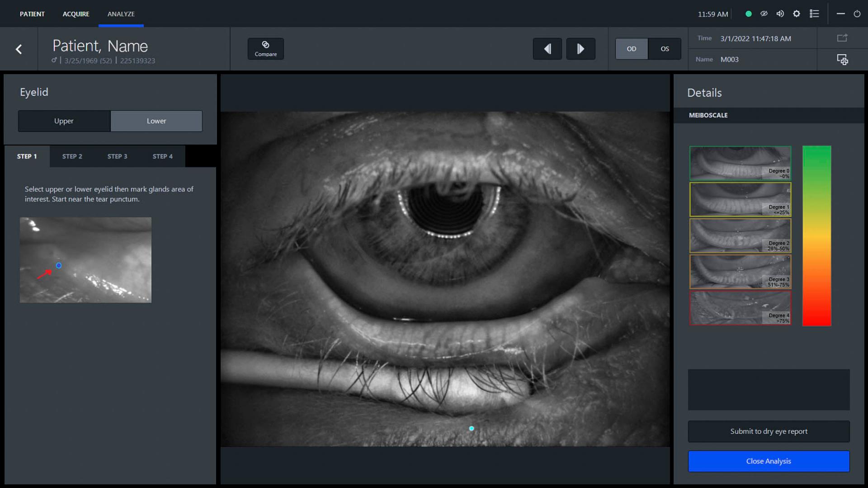Image resolution: width=868 pixels, height=488 pixels.
Task: Minimize the application window
Action: click(841, 14)
